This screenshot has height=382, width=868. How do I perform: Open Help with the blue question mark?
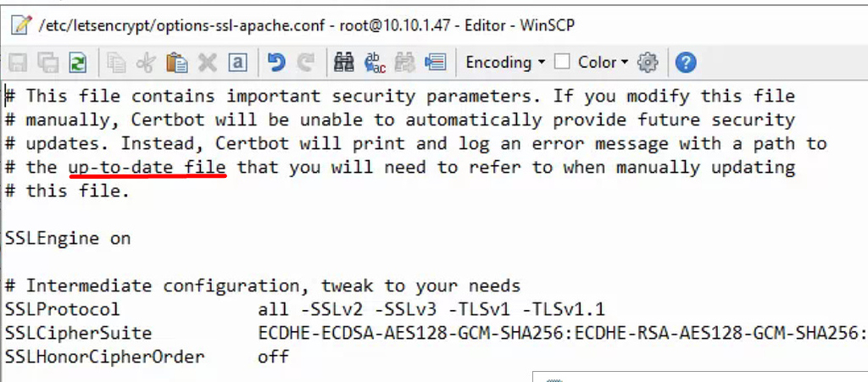pos(686,63)
